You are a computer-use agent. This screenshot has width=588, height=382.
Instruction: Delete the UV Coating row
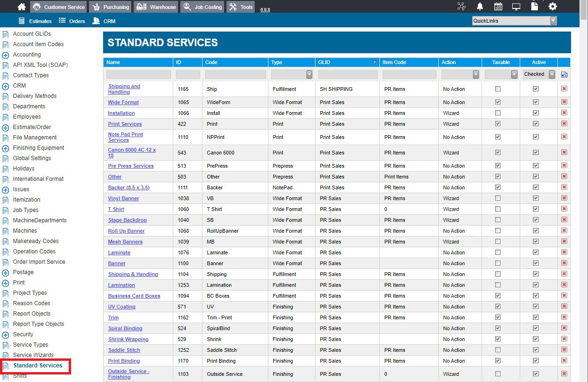(564, 306)
